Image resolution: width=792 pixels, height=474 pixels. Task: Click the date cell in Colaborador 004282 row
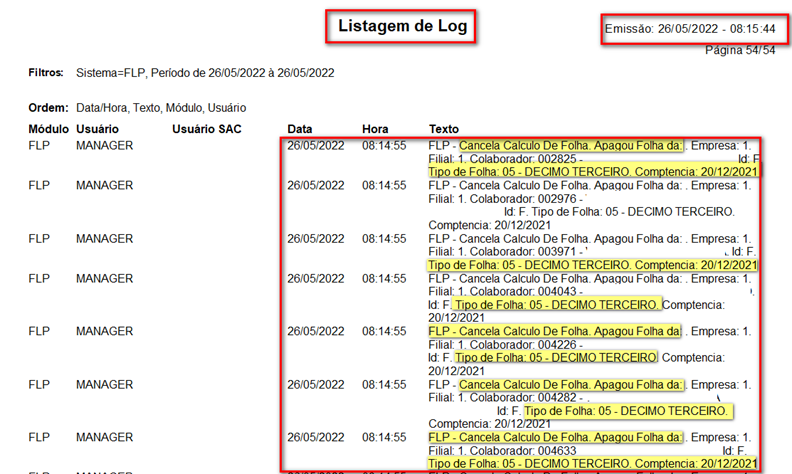[x=316, y=385]
